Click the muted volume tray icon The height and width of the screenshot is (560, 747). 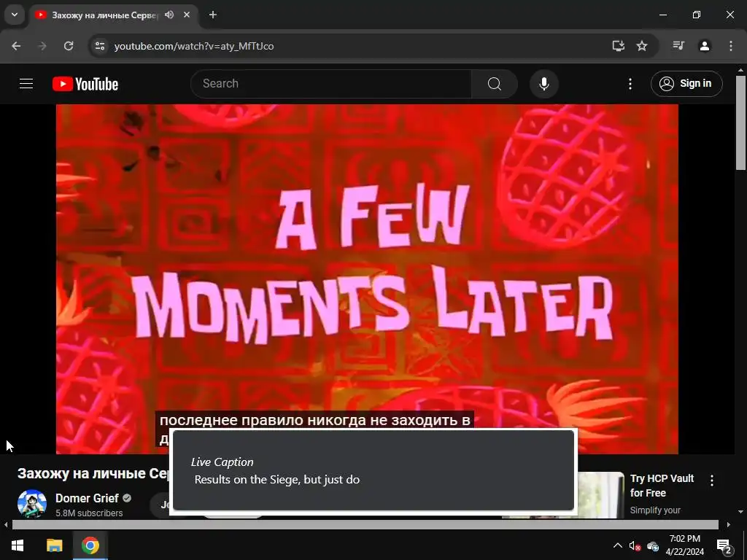click(635, 545)
